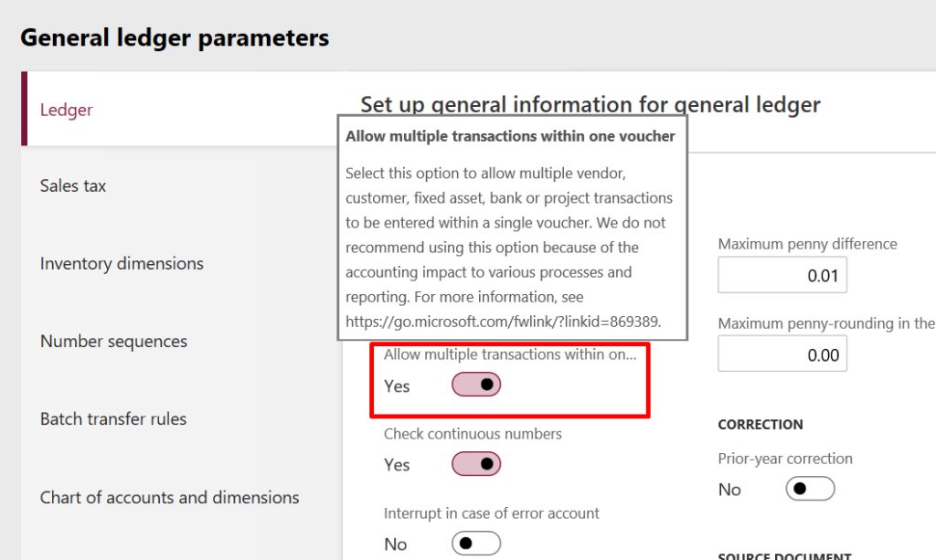Image resolution: width=936 pixels, height=560 pixels.
Task: Disable Allow multiple transactions within one voucher switch
Action: [476, 386]
